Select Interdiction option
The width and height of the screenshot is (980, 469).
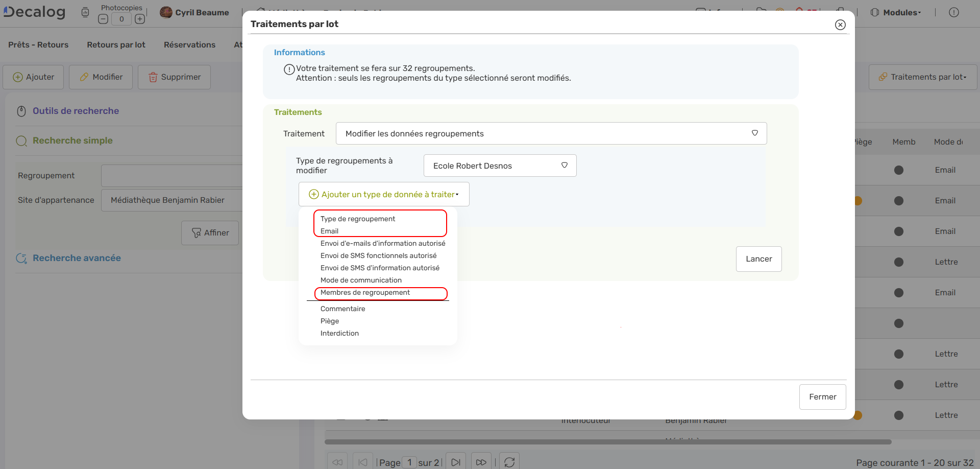tap(339, 333)
